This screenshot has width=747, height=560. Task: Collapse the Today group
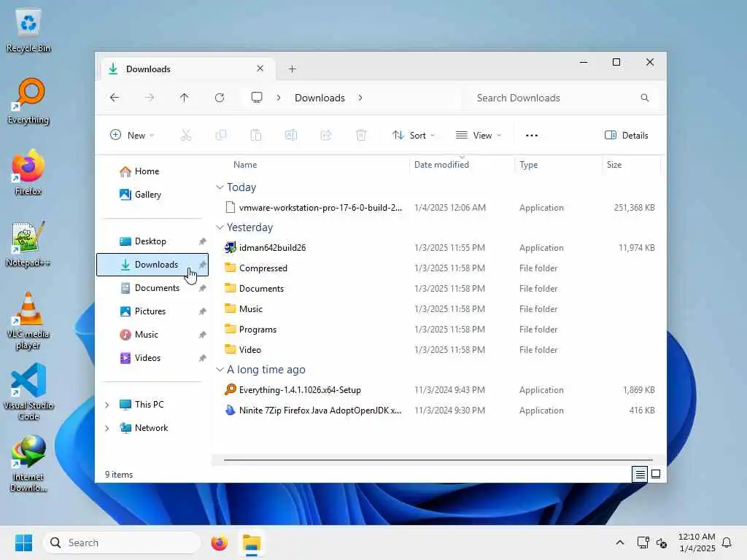point(220,187)
